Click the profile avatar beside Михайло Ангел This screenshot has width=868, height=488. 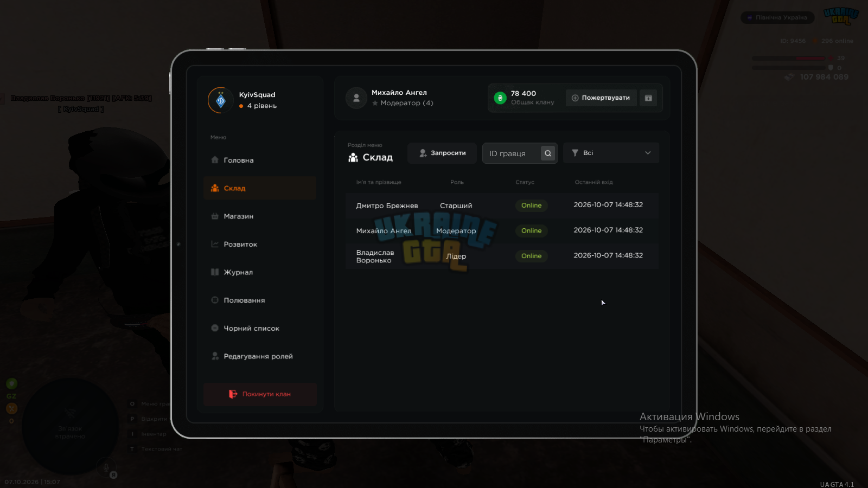(x=356, y=98)
